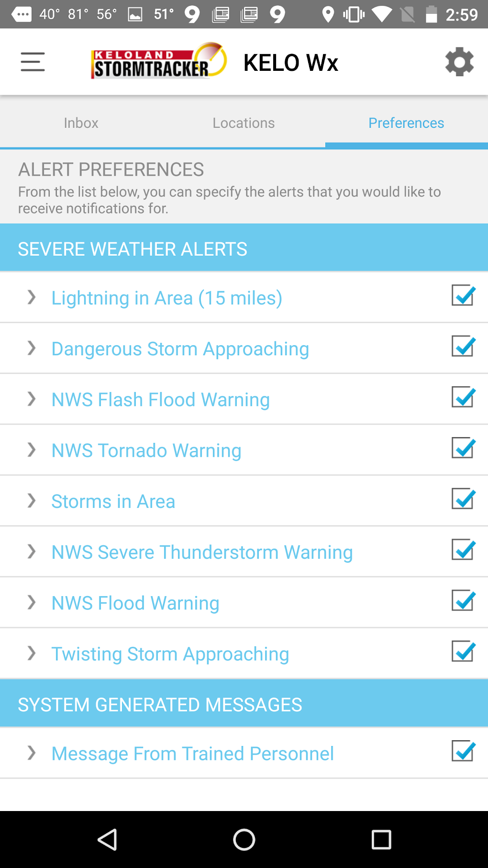The image size is (488, 868).
Task: Expand the Dangerous Storm Approaching chevron
Action: tap(32, 348)
